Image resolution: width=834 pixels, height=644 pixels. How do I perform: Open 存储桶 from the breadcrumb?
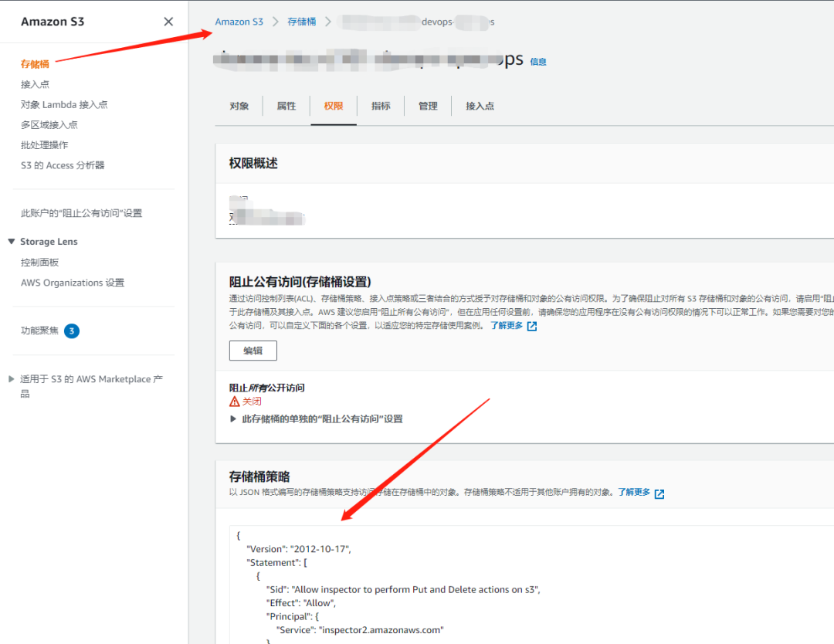point(301,22)
